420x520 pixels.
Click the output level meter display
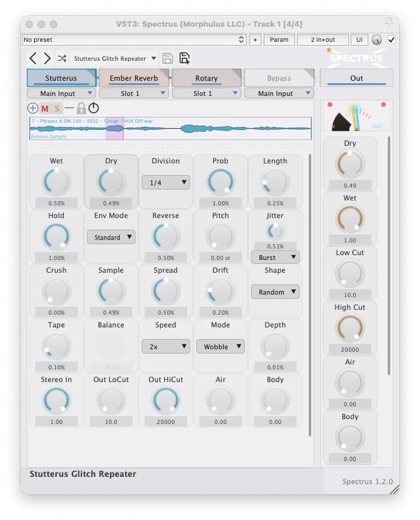tap(357, 115)
